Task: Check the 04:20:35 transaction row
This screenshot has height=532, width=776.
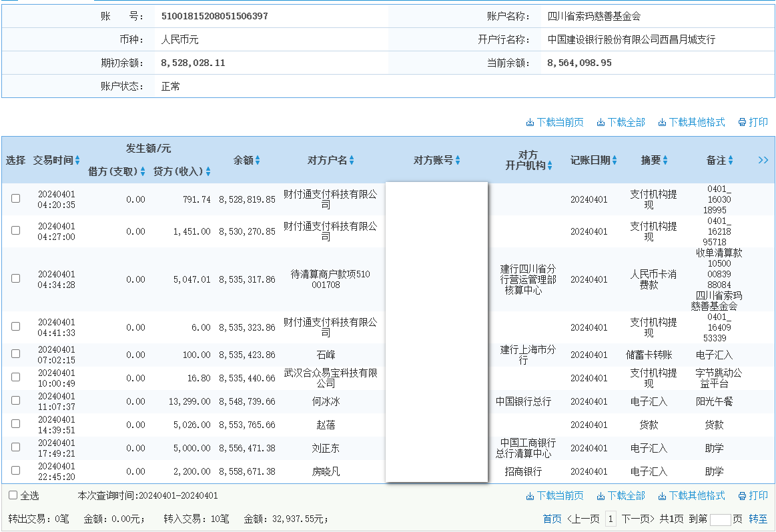Action: [x=16, y=198]
